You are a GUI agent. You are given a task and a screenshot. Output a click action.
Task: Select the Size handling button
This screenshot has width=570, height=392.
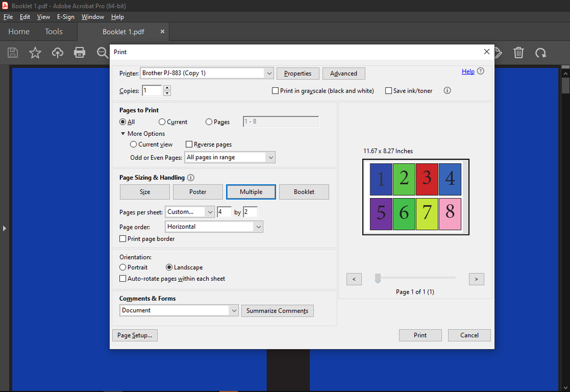[x=145, y=192]
